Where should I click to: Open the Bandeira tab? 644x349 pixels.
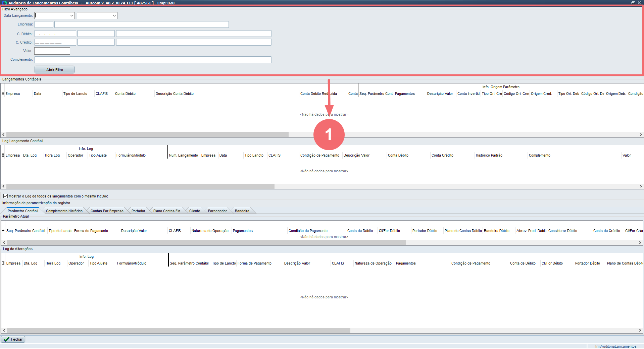242,211
